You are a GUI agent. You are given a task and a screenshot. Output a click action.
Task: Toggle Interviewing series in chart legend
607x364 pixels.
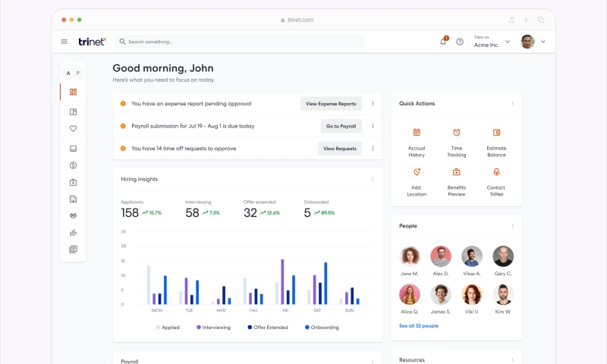(213, 328)
